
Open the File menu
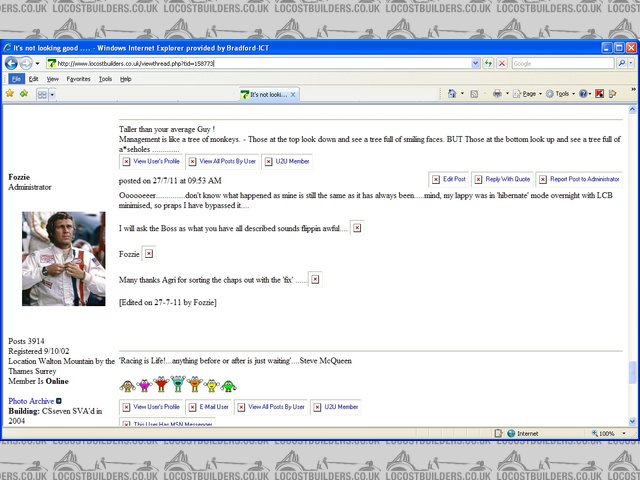(16, 78)
